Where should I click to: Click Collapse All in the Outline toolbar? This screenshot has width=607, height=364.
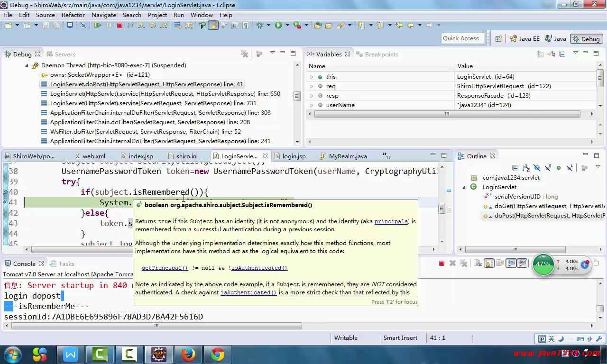click(x=515, y=168)
